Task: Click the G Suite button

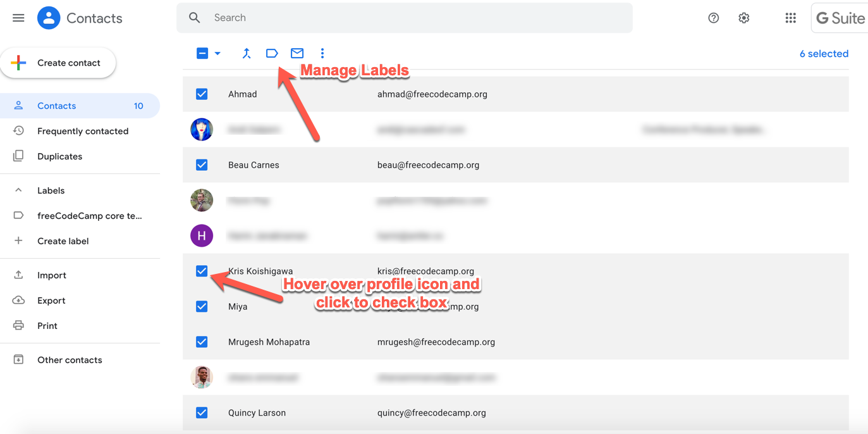Action: [840, 18]
